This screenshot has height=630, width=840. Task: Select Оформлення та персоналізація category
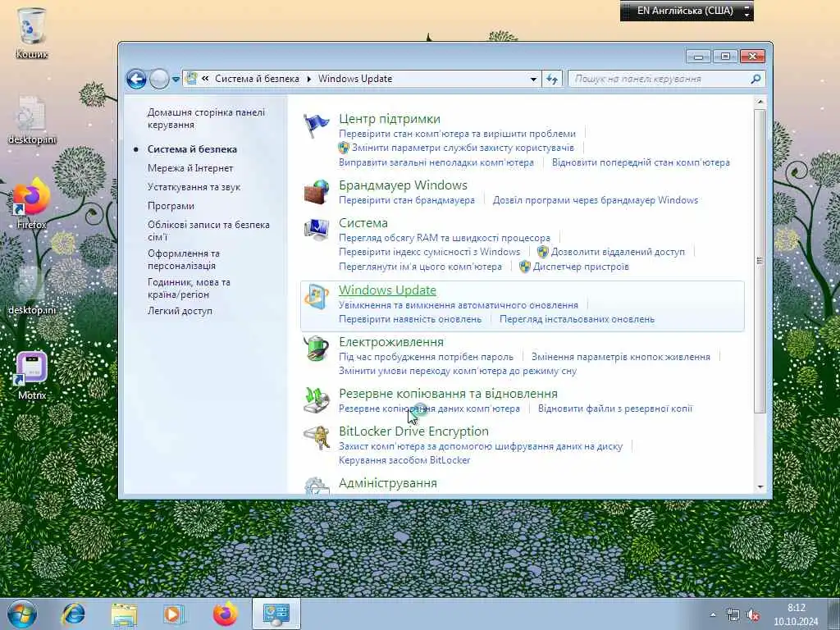(x=184, y=259)
